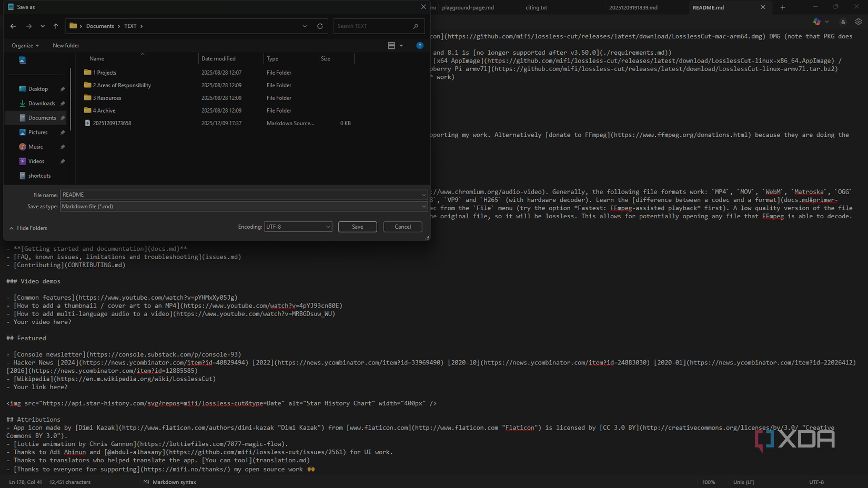Unpin Downloads from quick access
868x488 pixels.
62,103
